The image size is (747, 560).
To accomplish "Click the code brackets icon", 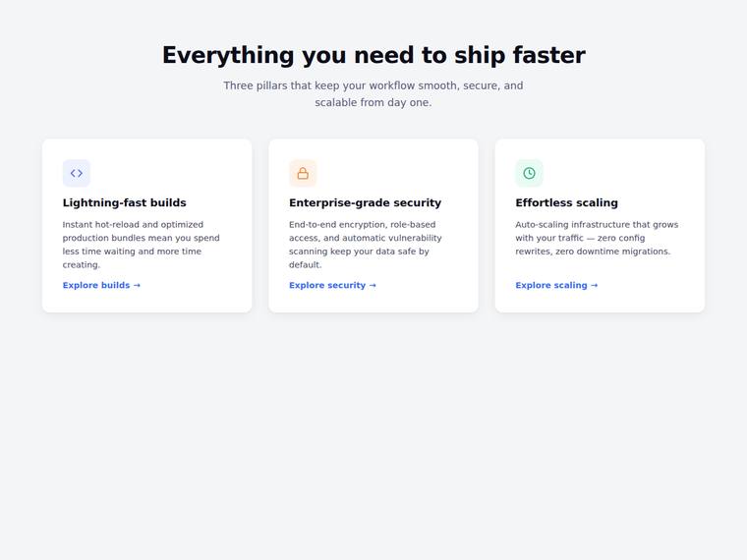I will coord(77,173).
